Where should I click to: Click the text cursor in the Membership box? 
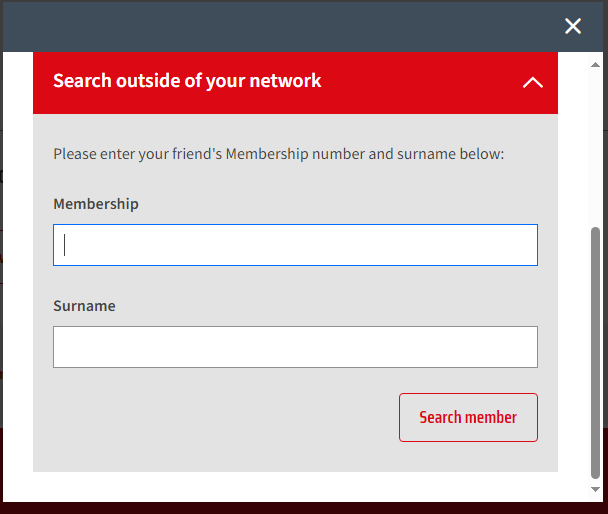(x=64, y=245)
